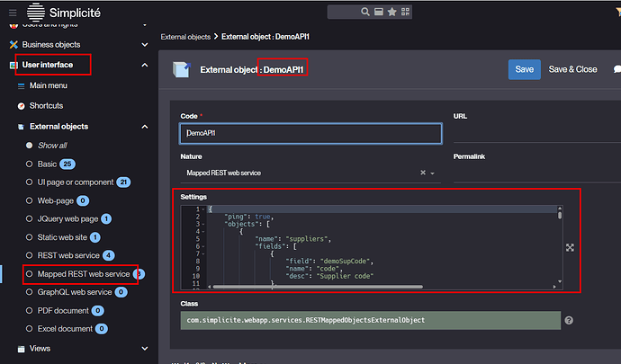Screen dimensions: 621x364
Task: Open User interface menu
Action: click(48, 65)
